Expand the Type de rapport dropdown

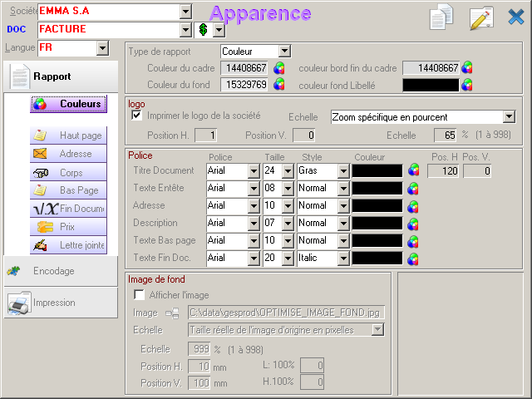coord(284,52)
